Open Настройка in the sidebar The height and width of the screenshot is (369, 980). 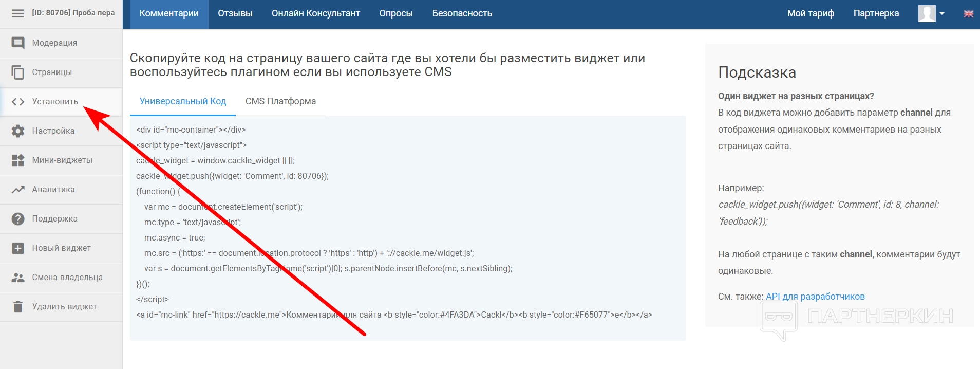point(61,131)
